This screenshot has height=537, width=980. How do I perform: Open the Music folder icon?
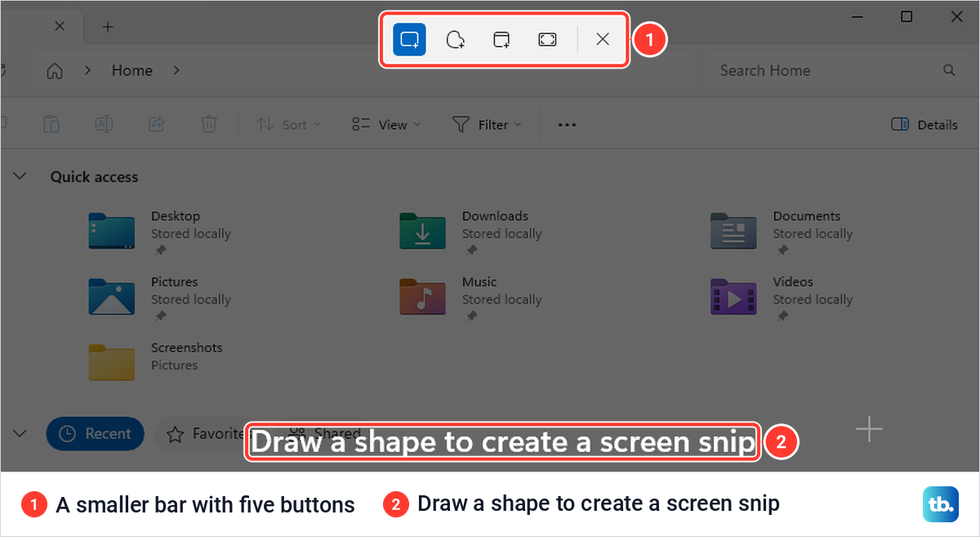[x=423, y=297]
